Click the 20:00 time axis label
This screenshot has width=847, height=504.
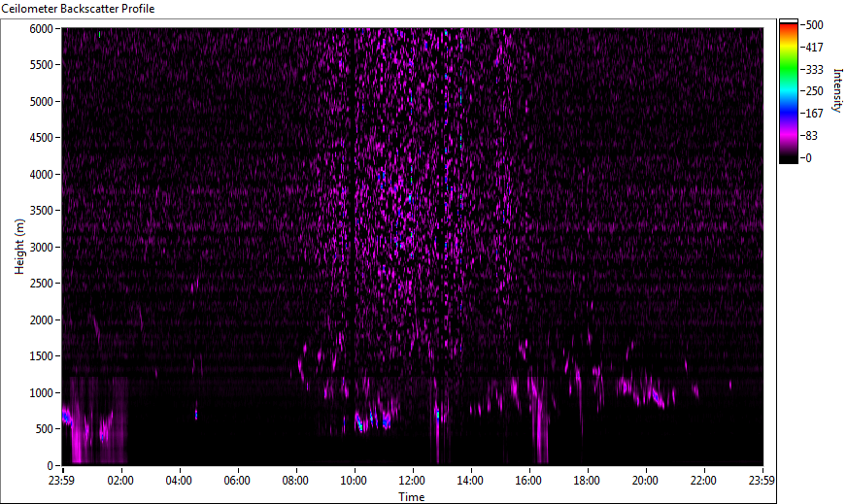tap(646, 481)
